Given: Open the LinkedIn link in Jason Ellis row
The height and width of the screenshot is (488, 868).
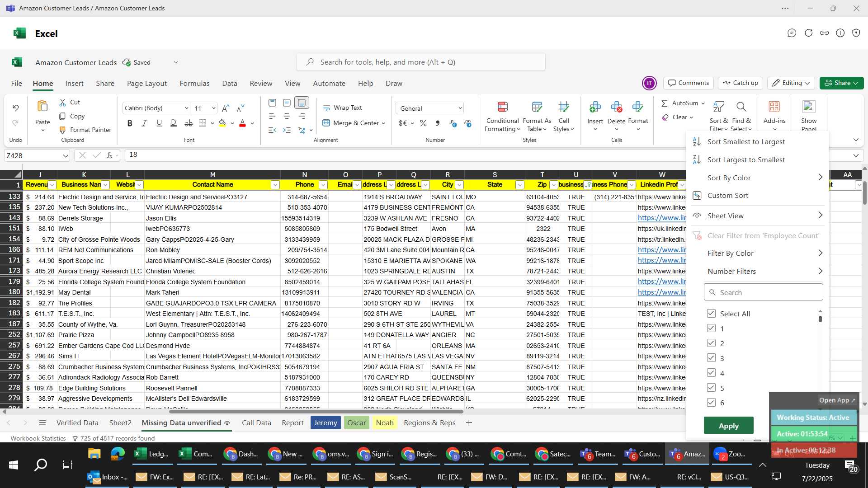Looking at the screenshot, I should pyautogui.click(x=661, y=218).
